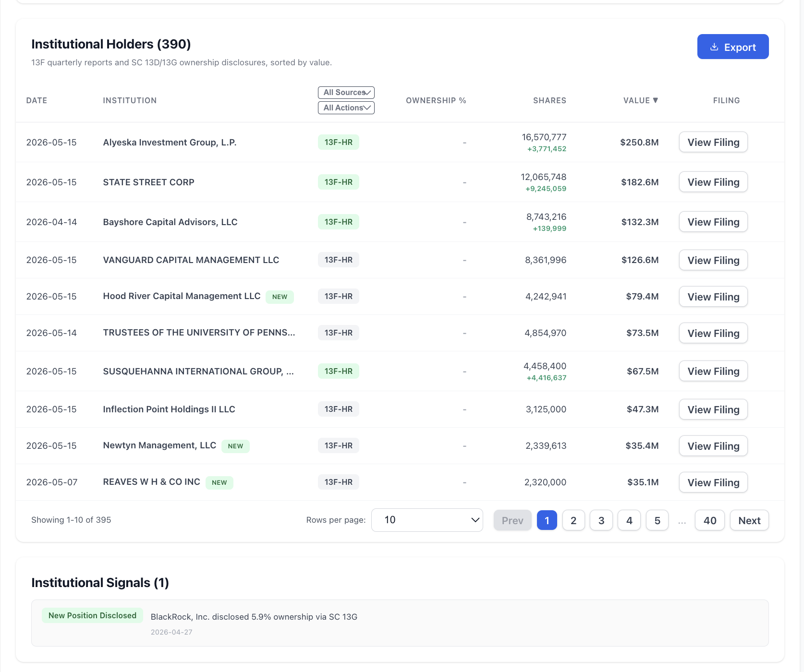This screenshot has height=672, width=804.
Task: Click SUSQUEHANNA INTERNATIONAL GROUP name
Action: coord(198,371)
